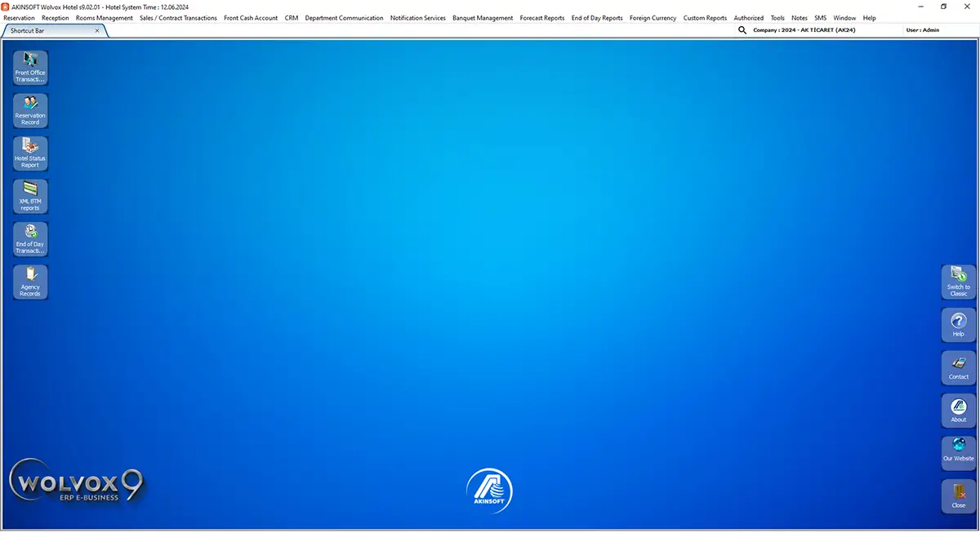Open the Reservation Record shortcut

pos(30,110)
